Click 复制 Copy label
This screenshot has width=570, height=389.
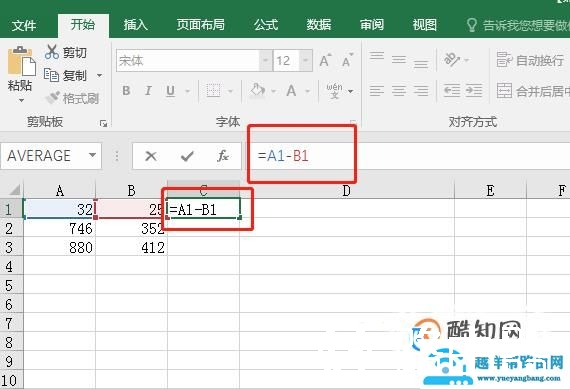tap(75, 76)
